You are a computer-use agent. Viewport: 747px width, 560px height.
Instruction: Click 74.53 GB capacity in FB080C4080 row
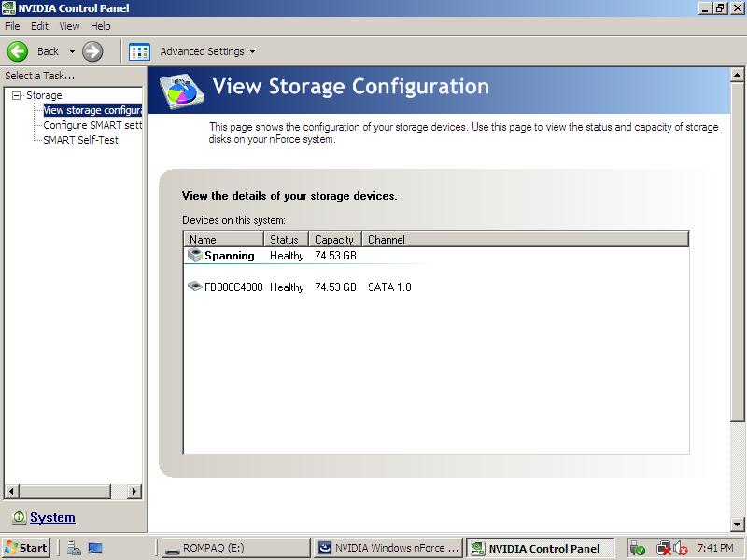coord(335,287)
